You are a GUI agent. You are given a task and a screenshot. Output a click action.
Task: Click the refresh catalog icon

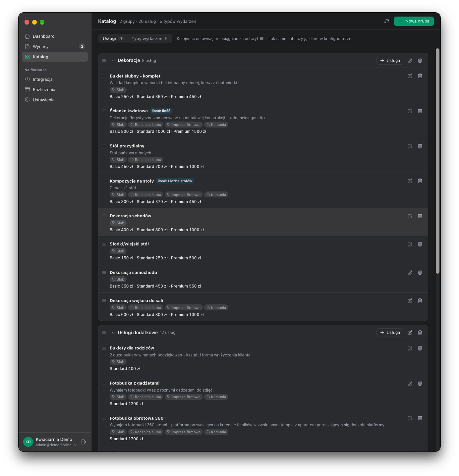[x=386, y=21]
